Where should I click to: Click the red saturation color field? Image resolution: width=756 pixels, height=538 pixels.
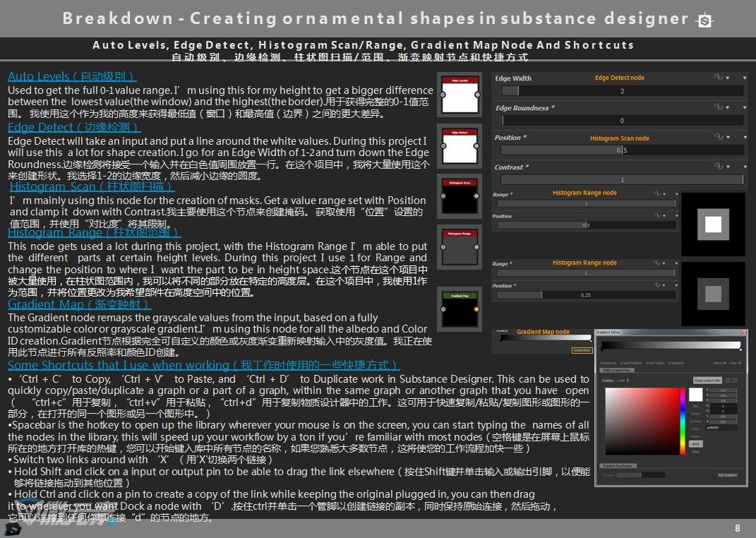[642, 422]
